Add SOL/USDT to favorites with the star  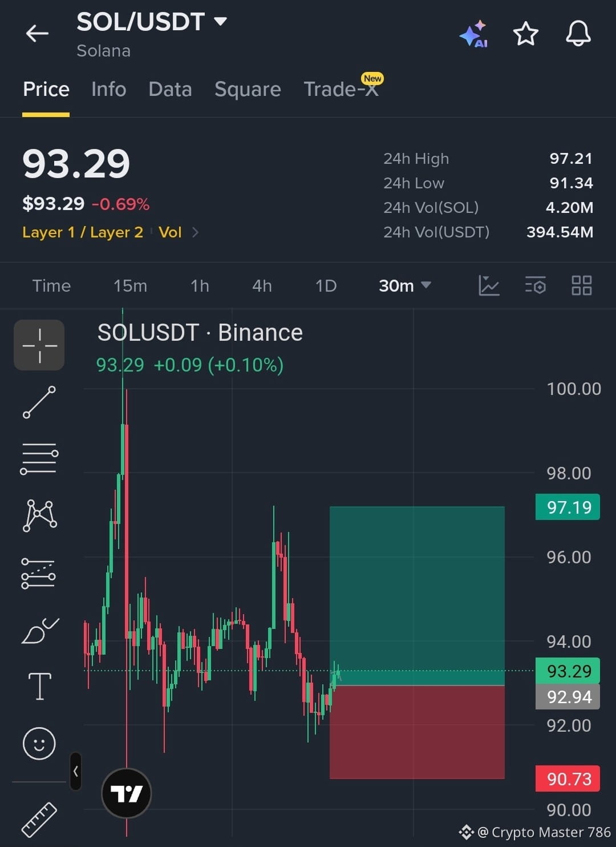[525, 34]
